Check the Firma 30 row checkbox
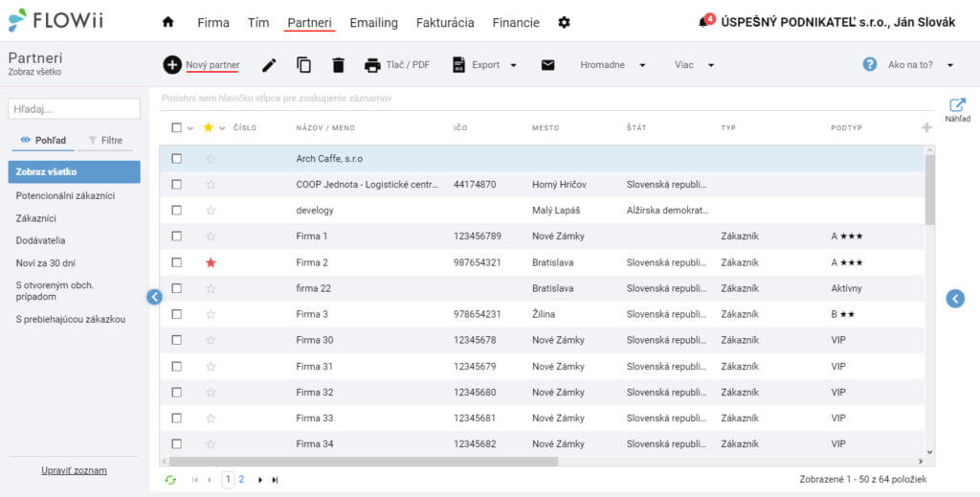The height and width of the screenshot is (497, 980). click(x=177, y=340)
